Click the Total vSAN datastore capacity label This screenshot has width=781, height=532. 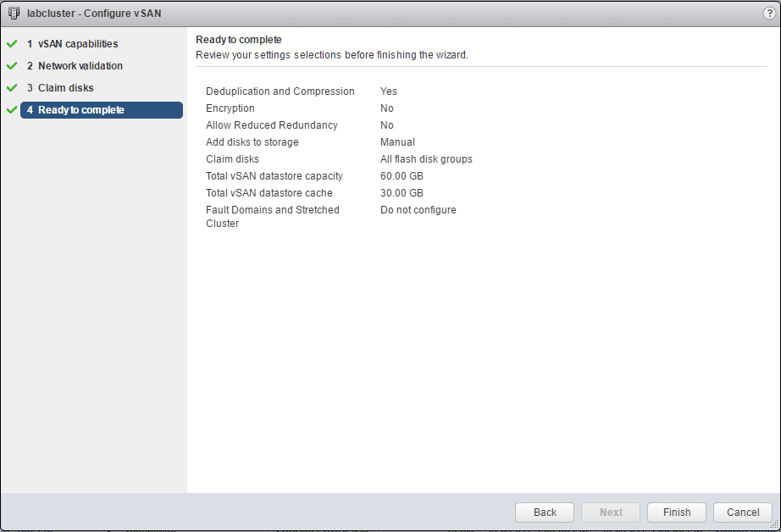274,176
